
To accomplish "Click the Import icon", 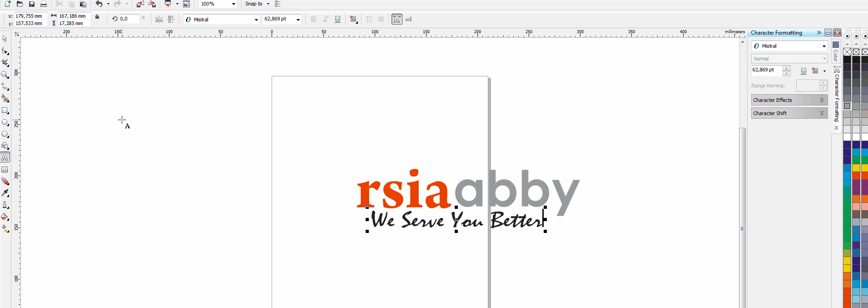I will pyautogui.click(x=140, y=4).
